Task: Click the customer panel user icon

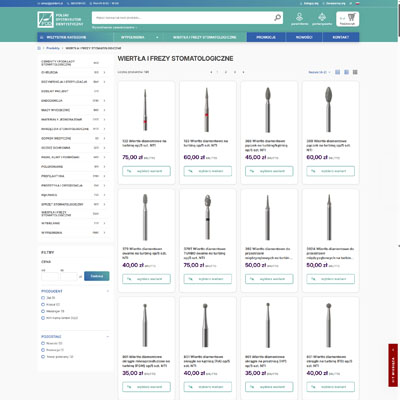Action: point(299,17)
